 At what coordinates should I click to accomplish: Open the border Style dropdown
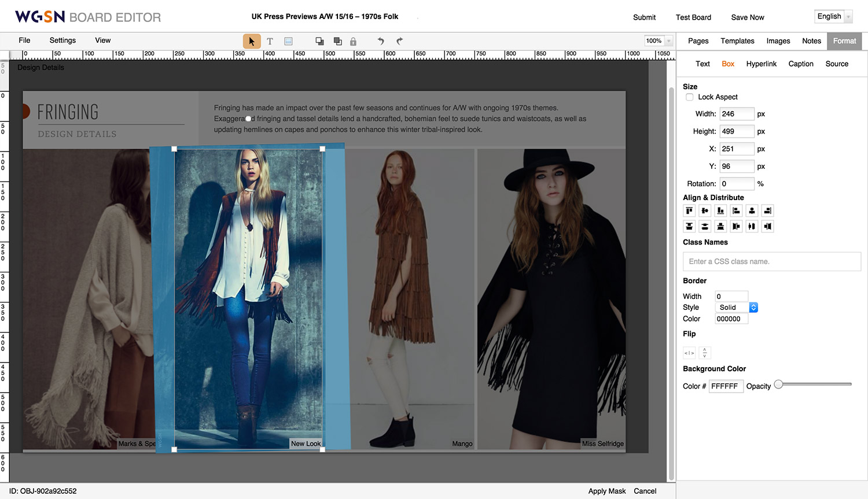tap(736, 308)
